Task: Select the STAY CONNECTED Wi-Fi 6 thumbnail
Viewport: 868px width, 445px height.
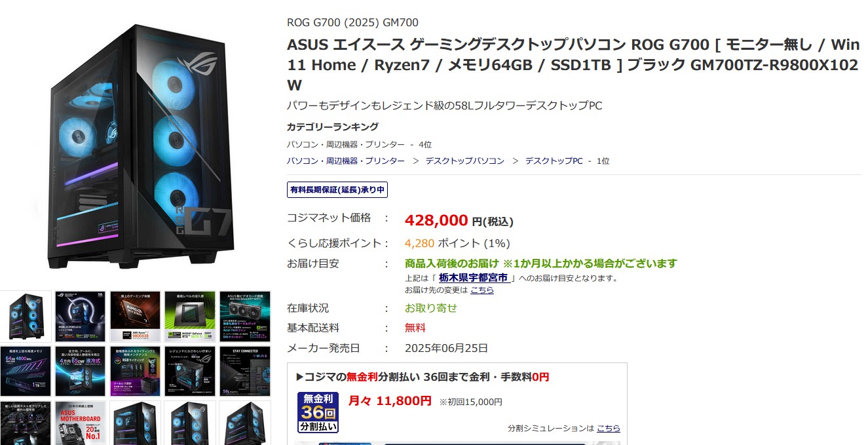Action: [245, 371]
